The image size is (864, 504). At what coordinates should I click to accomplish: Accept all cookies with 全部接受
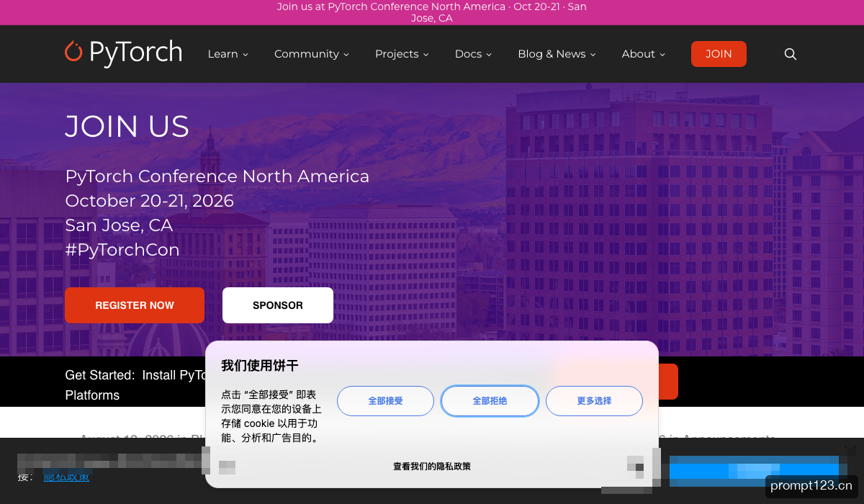[385, 401]
